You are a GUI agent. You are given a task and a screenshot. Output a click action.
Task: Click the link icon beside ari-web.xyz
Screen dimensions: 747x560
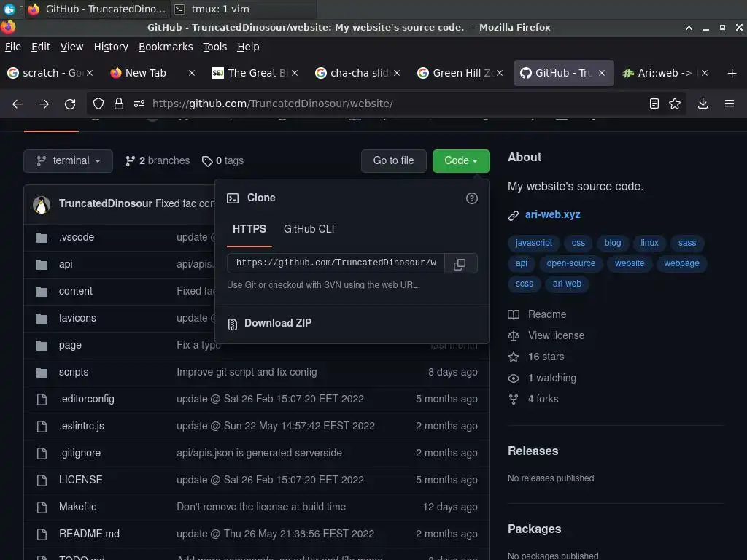tap(514, 216)
